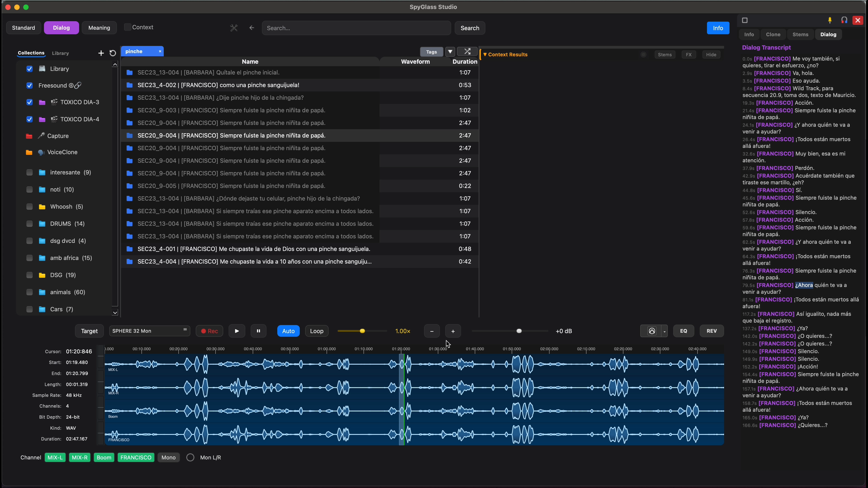Open the SPHERE 32 Mon output dropdown
Screen dimensions: 868x488
coord(150,331)
